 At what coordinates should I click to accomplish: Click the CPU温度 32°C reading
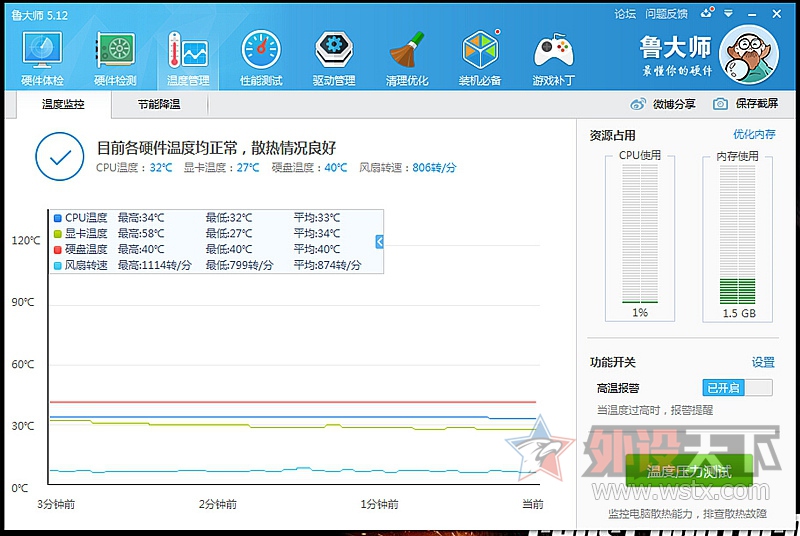click(134, 167)
